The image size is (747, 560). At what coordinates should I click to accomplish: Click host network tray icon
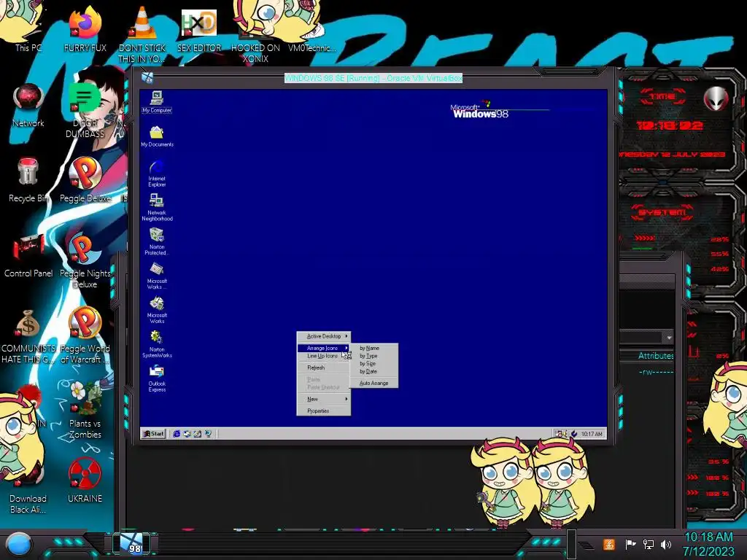click(x=649, y=544)
